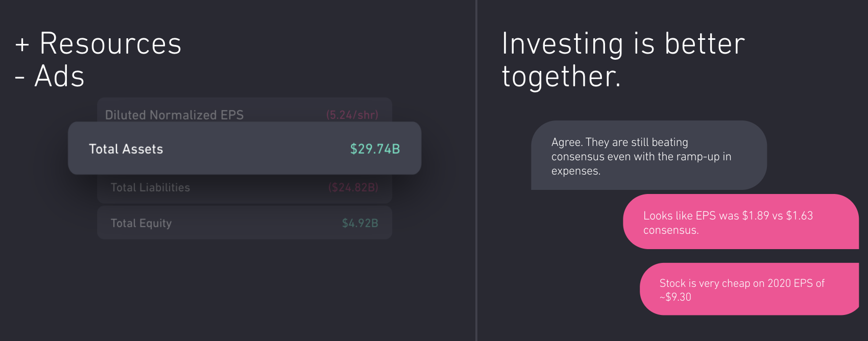The width and height of the screenshot is (868, 341).
Task: Click the '~$9.30' text in the bottom bubble
Action: [x=675, y=297]
